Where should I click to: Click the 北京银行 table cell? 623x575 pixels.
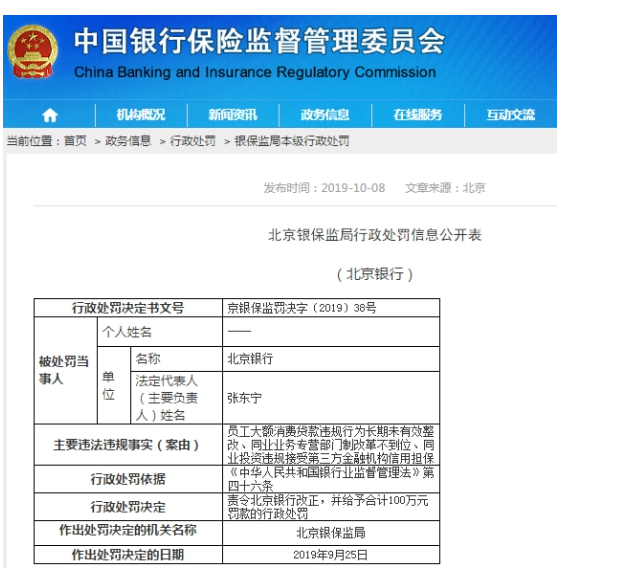tap(331, 359)
